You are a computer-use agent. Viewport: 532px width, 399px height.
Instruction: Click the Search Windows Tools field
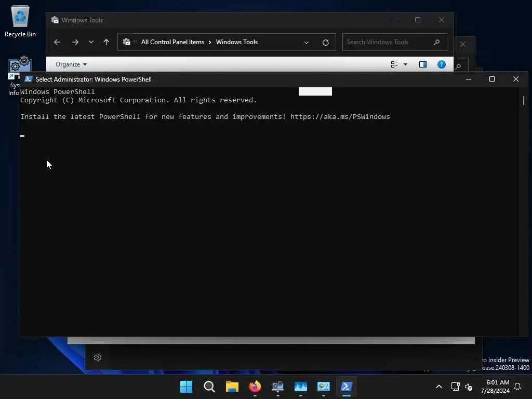[395, 42]
